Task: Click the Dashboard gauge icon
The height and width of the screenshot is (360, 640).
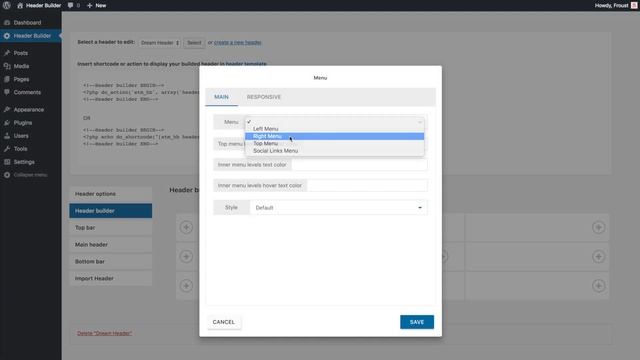Action: [x=7, y=23]
